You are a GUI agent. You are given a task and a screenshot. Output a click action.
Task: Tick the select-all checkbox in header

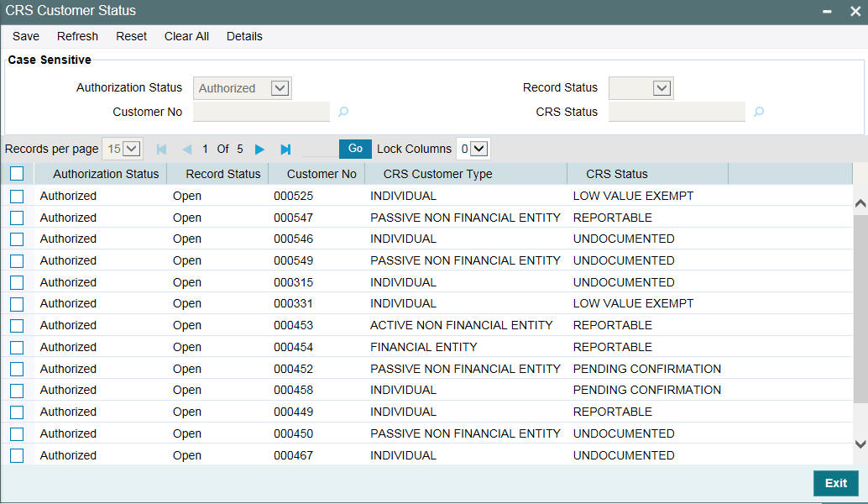tap(17, 173)
